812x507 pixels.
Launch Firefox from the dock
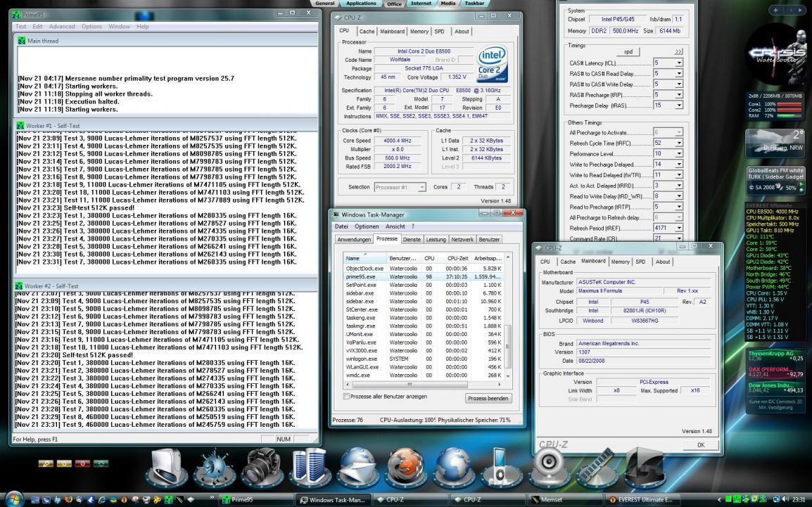point(405,467)
